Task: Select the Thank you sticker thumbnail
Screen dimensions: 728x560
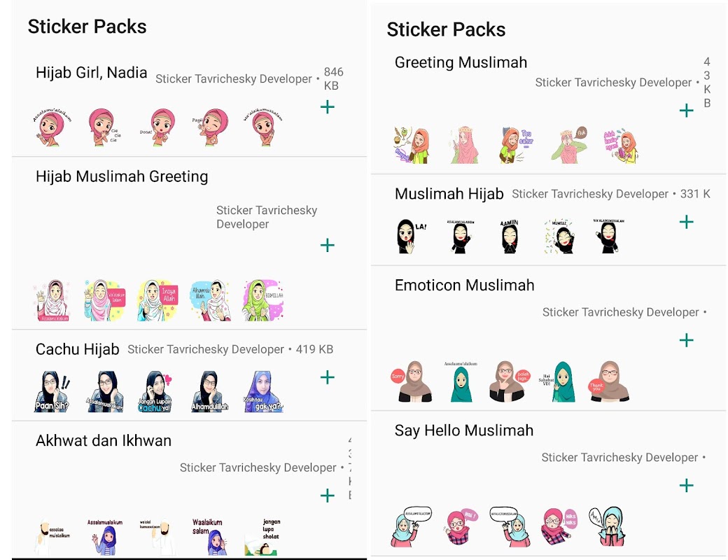Action: [x=608, y=381]
